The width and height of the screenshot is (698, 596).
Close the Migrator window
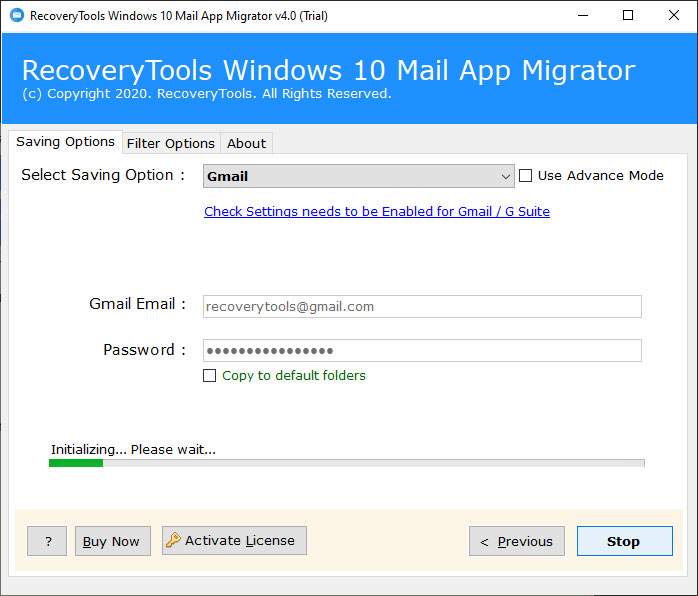(674, 16)
